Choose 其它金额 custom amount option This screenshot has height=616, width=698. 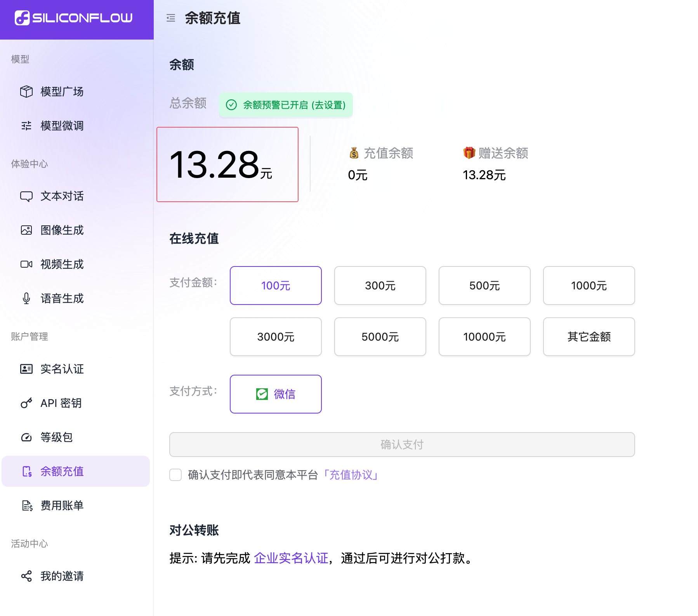pos(589,337)
